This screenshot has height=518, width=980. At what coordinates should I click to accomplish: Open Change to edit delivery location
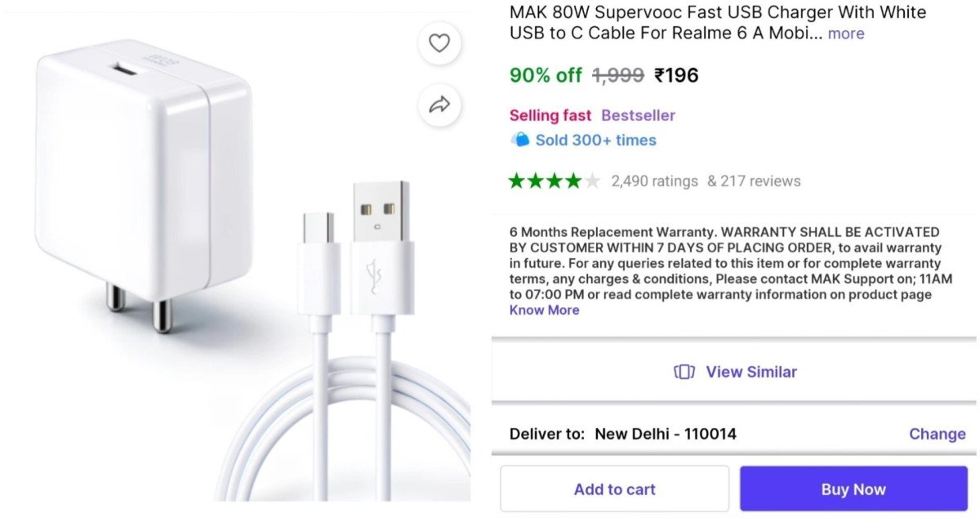(x=937, y=434)
